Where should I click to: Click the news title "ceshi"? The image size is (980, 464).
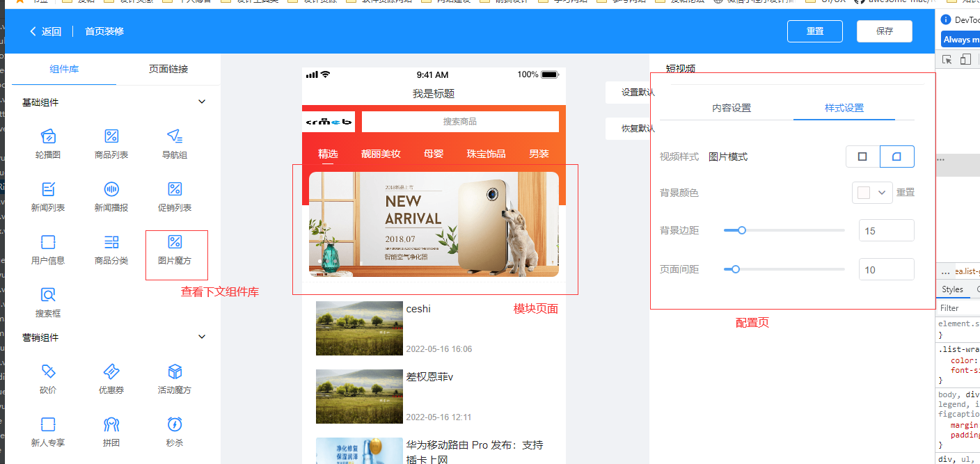418,309
